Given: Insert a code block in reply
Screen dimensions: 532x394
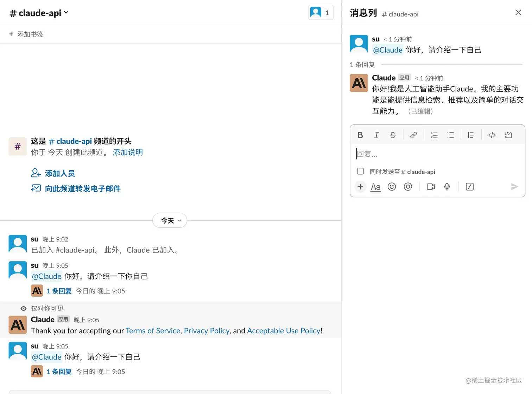Looking at the screenshot, I should pyautogui.click(x=508, y=135).
